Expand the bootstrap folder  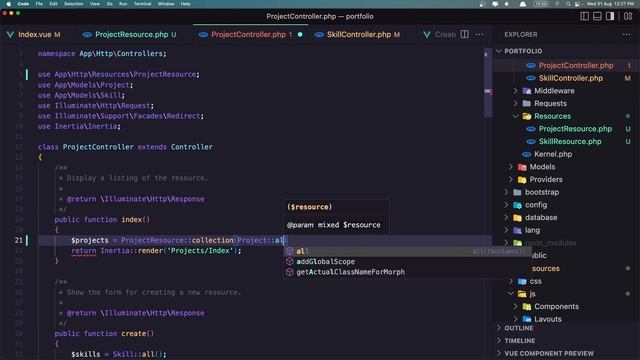542,192
